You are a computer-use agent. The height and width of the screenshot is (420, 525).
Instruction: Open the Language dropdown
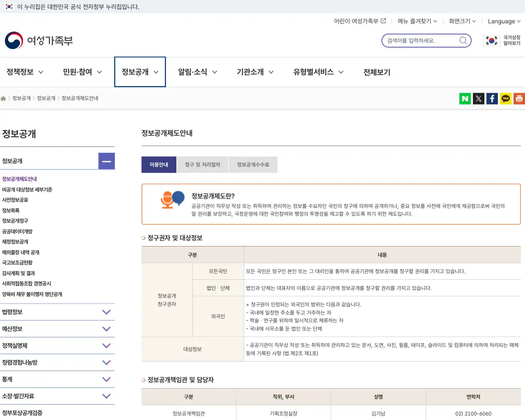pos(504,21)
